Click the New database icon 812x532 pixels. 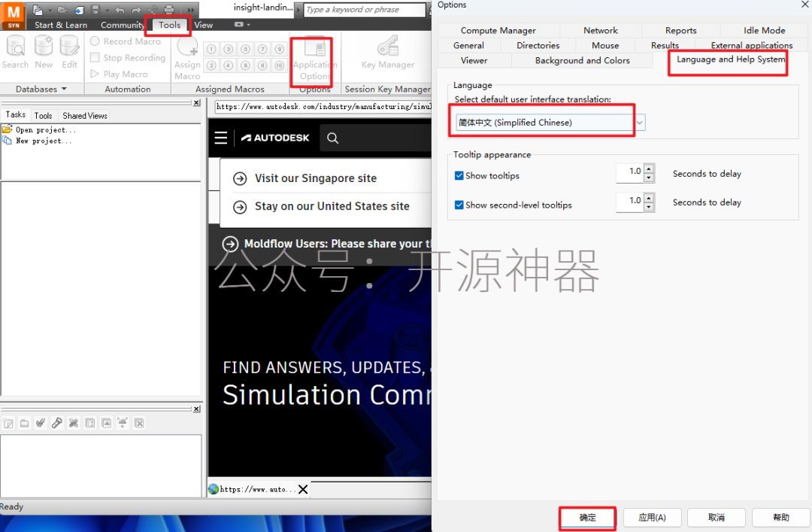[x=44, y=53]
